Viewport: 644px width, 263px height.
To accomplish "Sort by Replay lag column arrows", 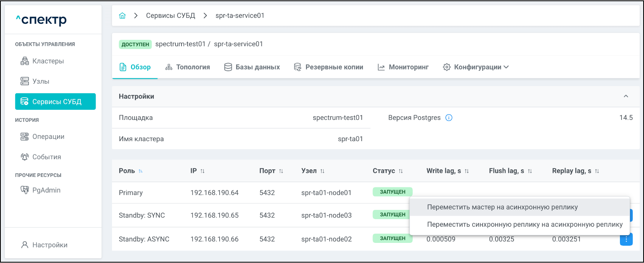I will click(597, 171).
